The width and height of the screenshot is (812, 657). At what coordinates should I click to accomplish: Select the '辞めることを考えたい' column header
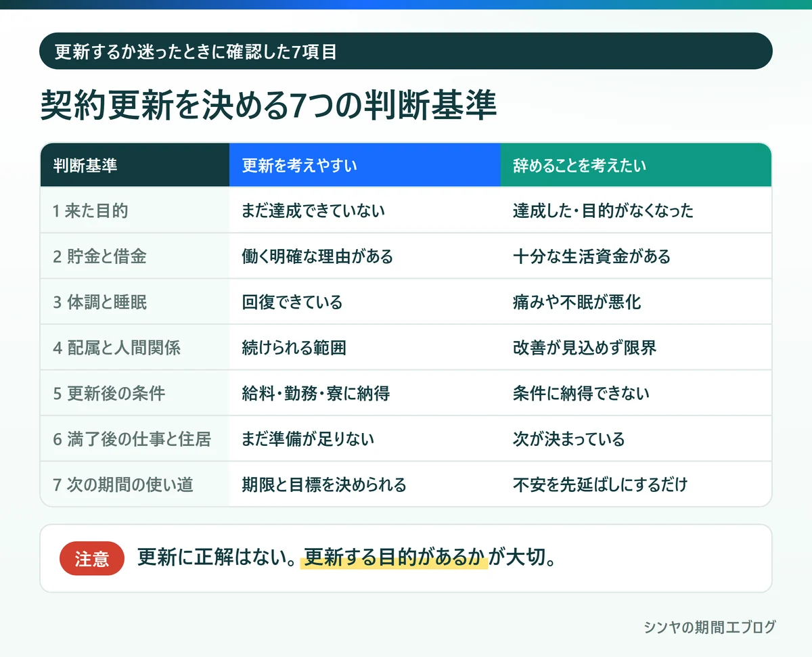click(x=636, y=165)
